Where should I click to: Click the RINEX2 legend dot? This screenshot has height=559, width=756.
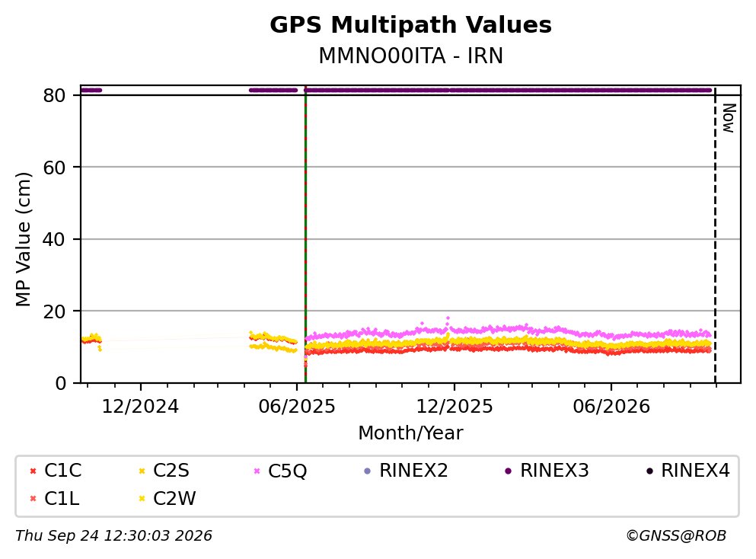pos(368,471)
